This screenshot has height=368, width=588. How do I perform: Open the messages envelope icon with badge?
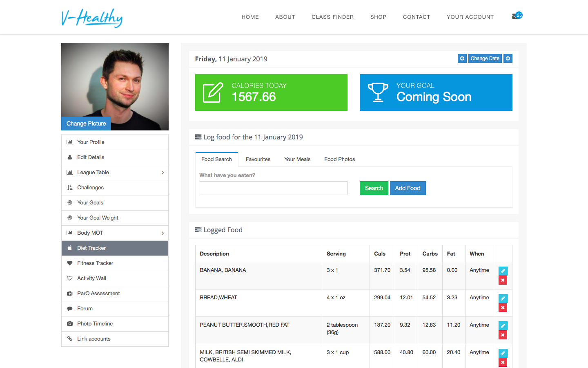pyautogui.click(x=517, y=16)
